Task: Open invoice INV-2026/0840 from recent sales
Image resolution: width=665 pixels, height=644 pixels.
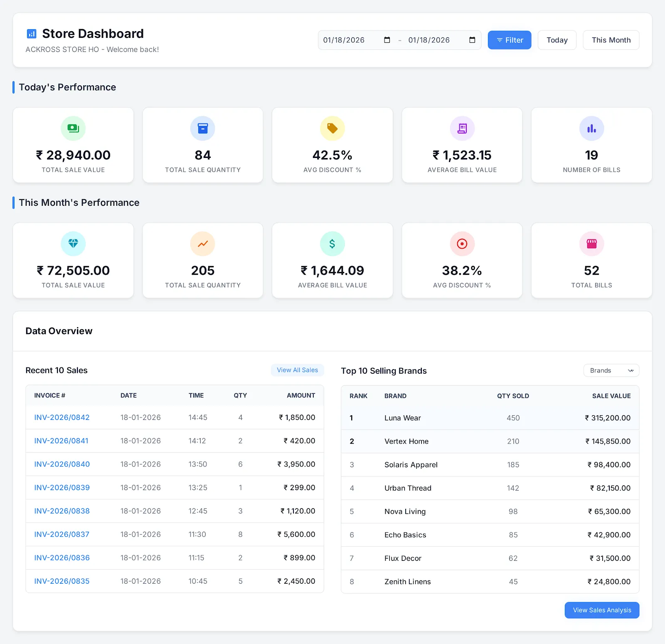Action: pyautogui.click(x=62, y=464)
